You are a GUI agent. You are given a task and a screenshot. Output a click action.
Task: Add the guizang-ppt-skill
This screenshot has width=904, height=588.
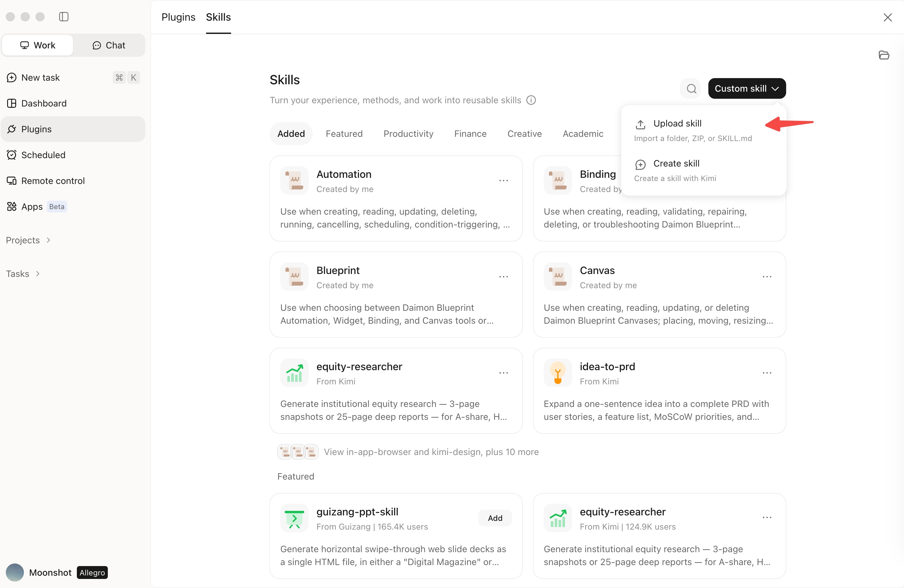[495, 518]
